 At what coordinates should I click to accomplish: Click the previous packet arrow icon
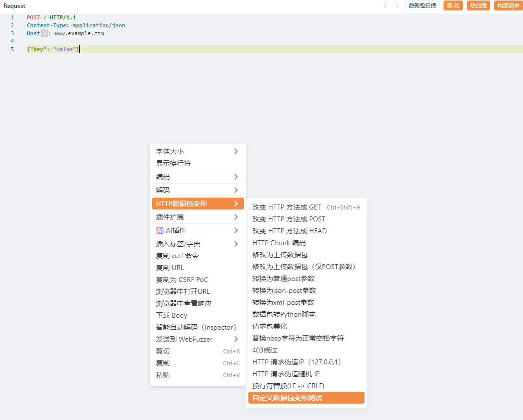point(385,5)
